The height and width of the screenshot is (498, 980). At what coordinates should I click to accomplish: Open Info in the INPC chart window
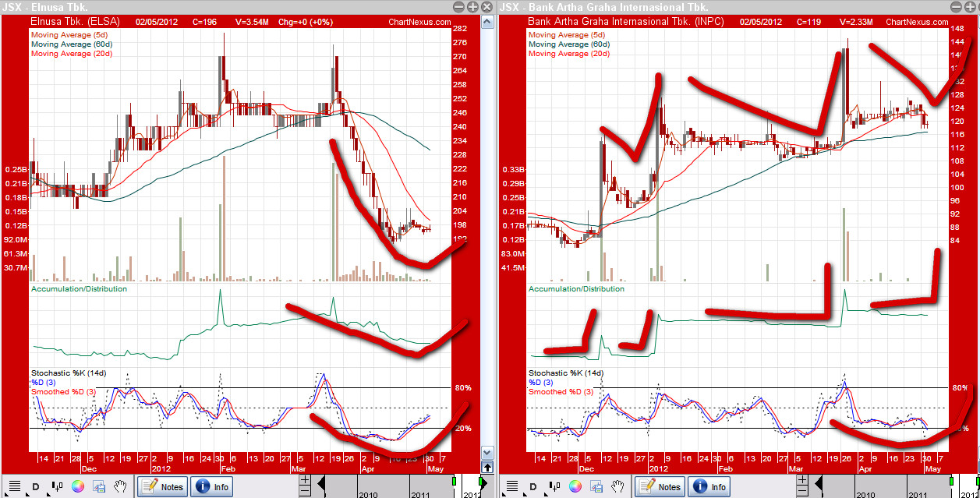[709, 487]
